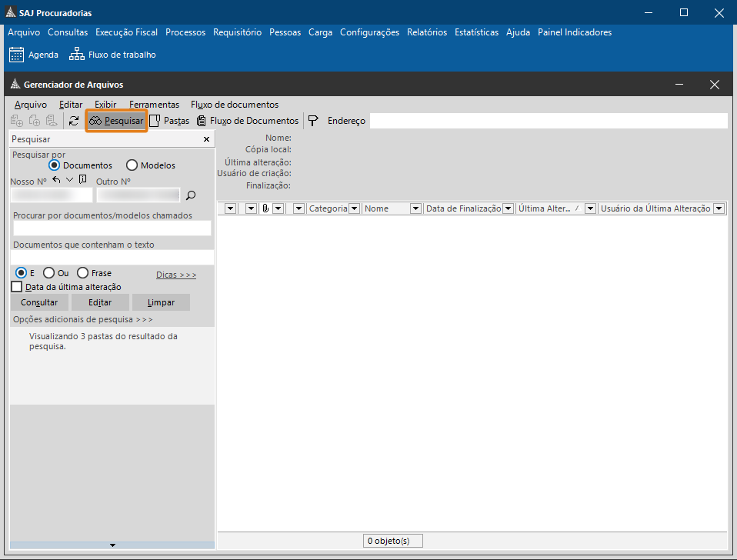Choose the Frase search option
Viewport: 737px width, 560px height.
click(x=83, y=273)
